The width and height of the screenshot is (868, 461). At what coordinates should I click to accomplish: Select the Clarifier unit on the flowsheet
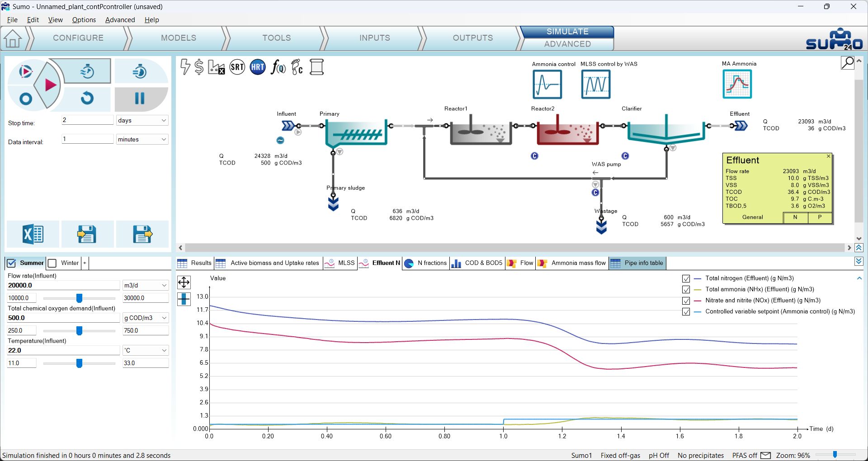(x=666, y=130)
